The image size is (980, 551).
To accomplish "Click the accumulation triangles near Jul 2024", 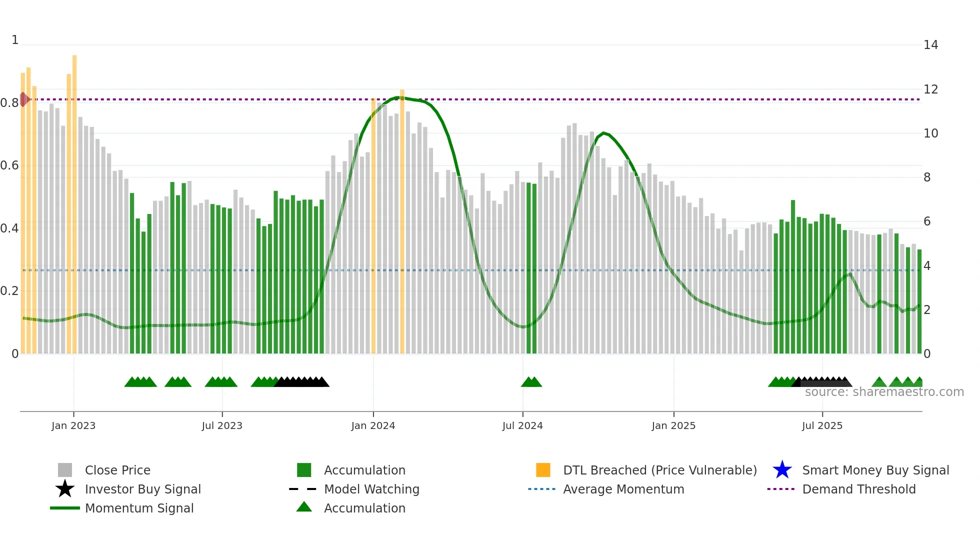I will (531, 382).
